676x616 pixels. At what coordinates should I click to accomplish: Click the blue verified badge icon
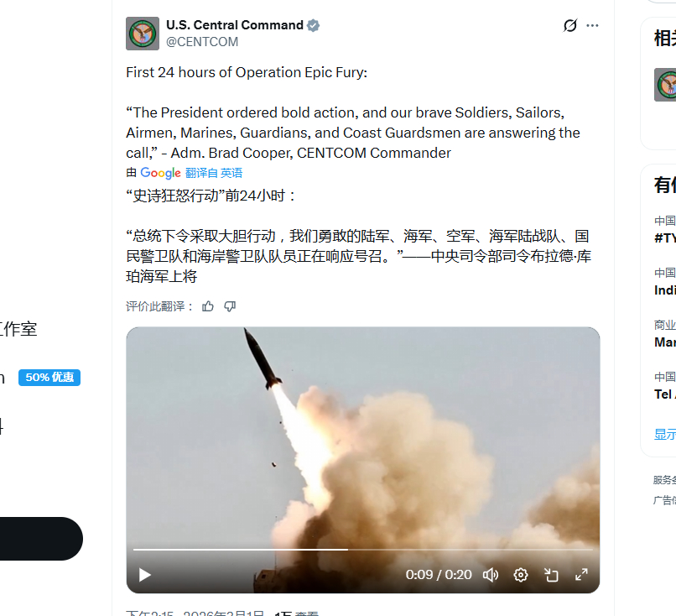click(314, 25)
